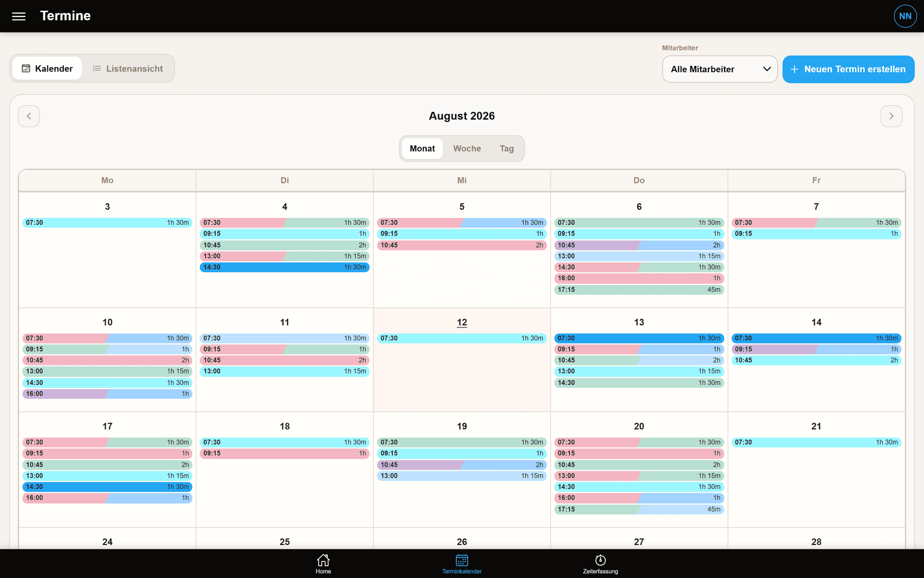Select day number 24 in the calendar
The height and width of the screenshot is (578, 924).
(x=107, y=542)
